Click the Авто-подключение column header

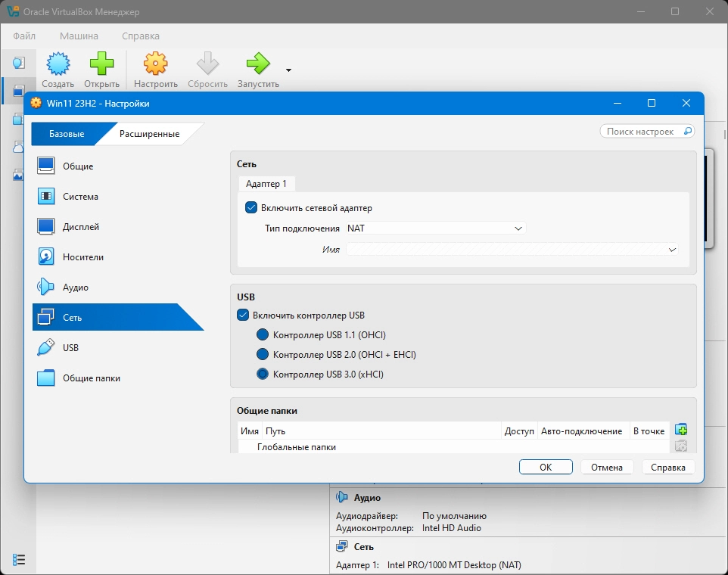pyautogui.click(x=582, y=431)
